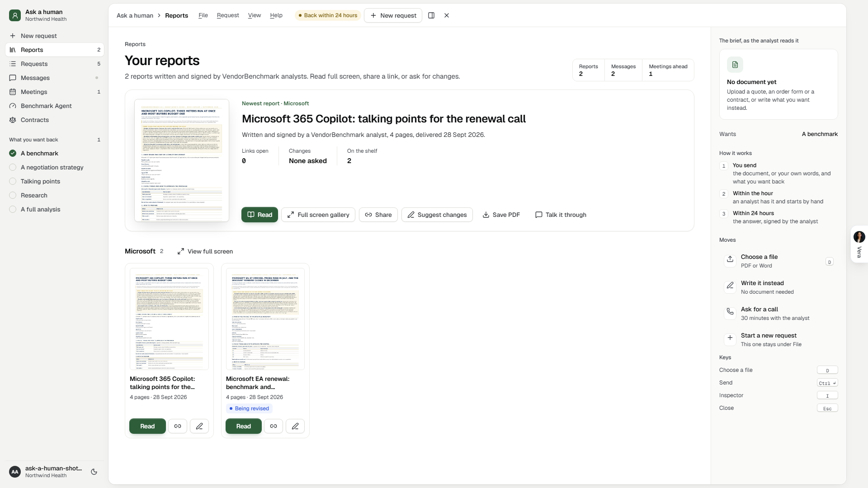Click Suggest changes button

tap(437, 215)
